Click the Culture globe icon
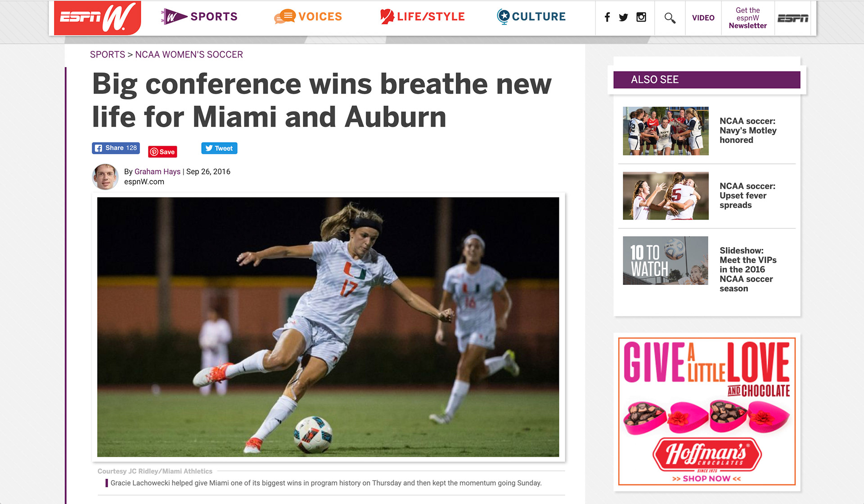 503,17
